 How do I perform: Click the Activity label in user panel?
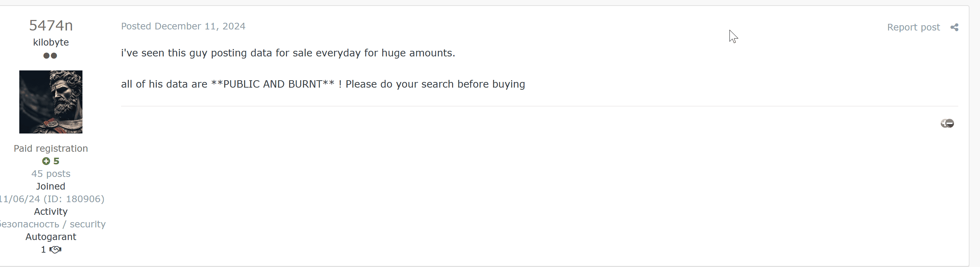[x=51, y=212]
